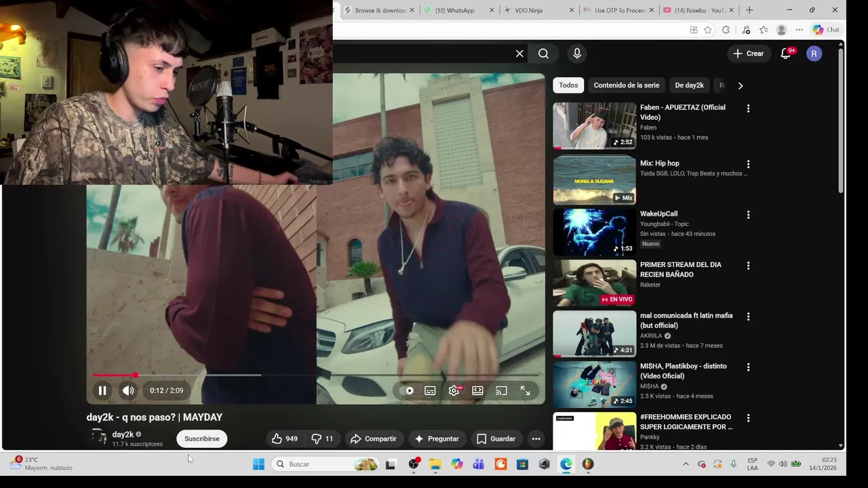Viewport: 868px width, 488px height.
Task: Open video settings gear
Action: click(454, 390)
